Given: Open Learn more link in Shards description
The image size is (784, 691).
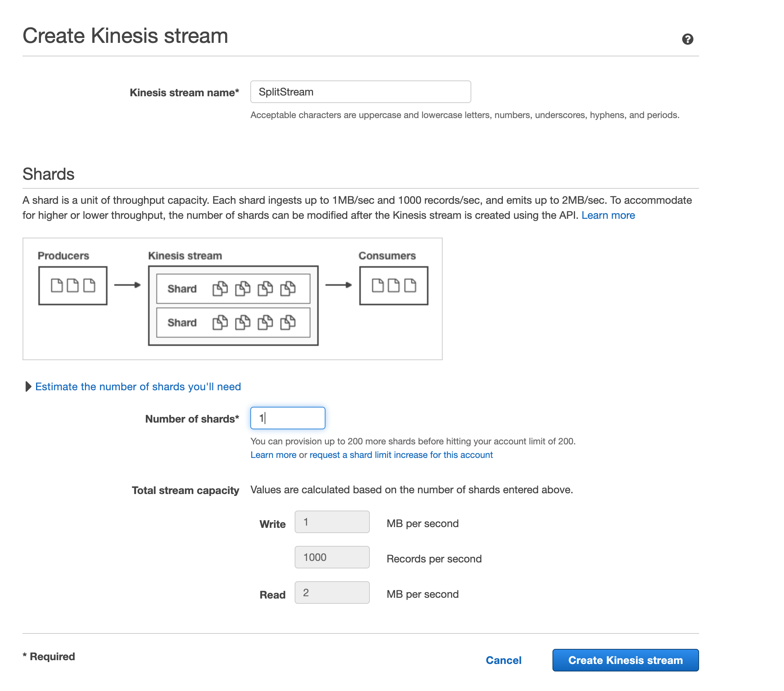Looking at the screenshot, I should 608,215.
